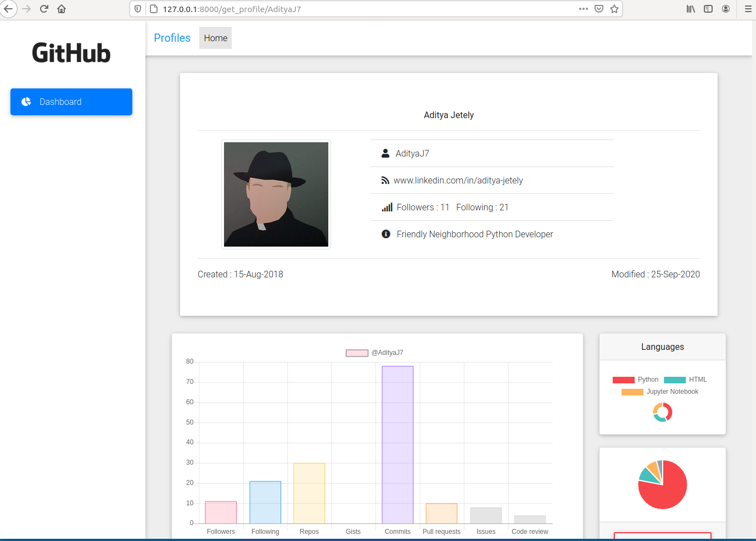The width and height of the screenshot is (756, 541).
Task: Click the RSS icon beside LinkedIn link
Action: click(x=385, y=180)
